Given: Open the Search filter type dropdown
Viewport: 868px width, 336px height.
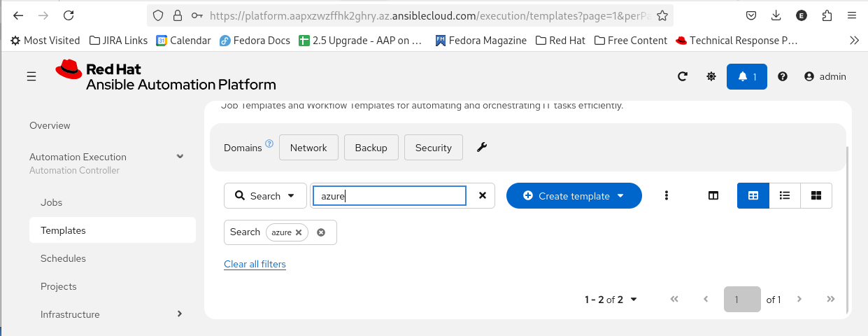Looking at the screenshot, I should click(265, 196).
